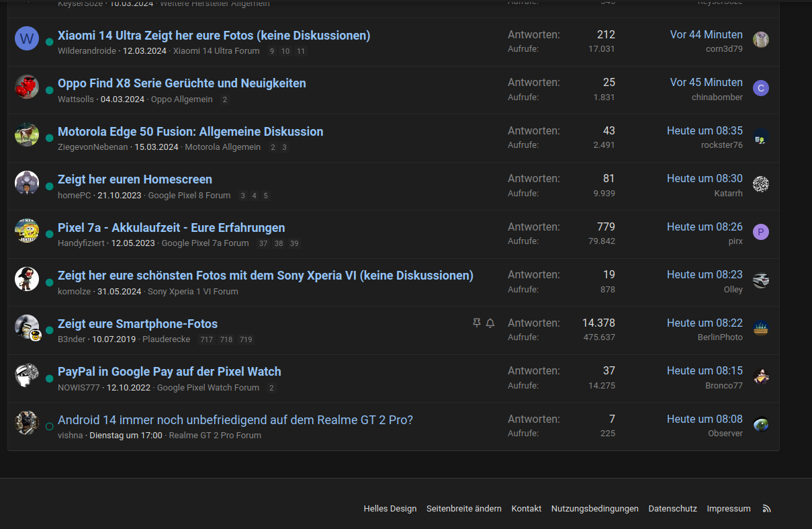Go to page 39 of Pixel 7a thread
The image size is (812, 529).
[294, 244]
